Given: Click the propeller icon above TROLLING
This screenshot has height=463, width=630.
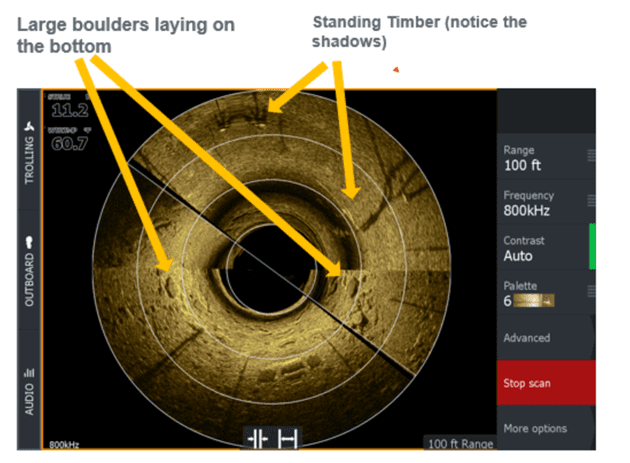Looking at the screenshot, I should tap(29, 127).
